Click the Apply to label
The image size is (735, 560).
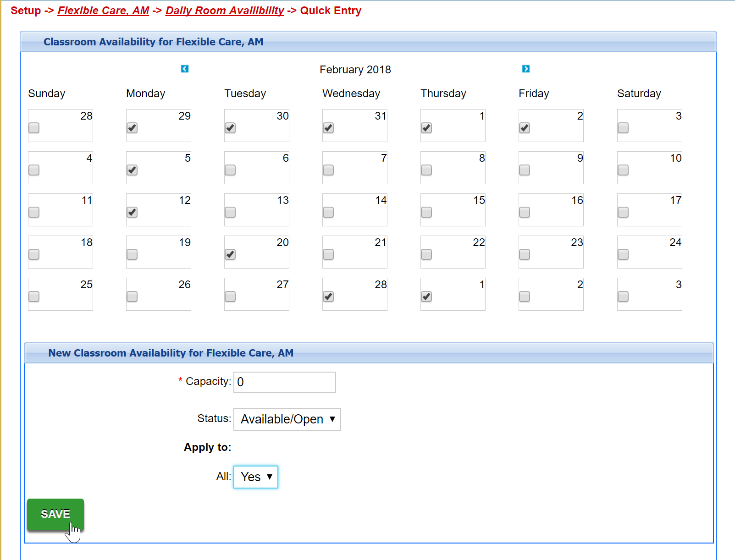(x=208, y=447)
